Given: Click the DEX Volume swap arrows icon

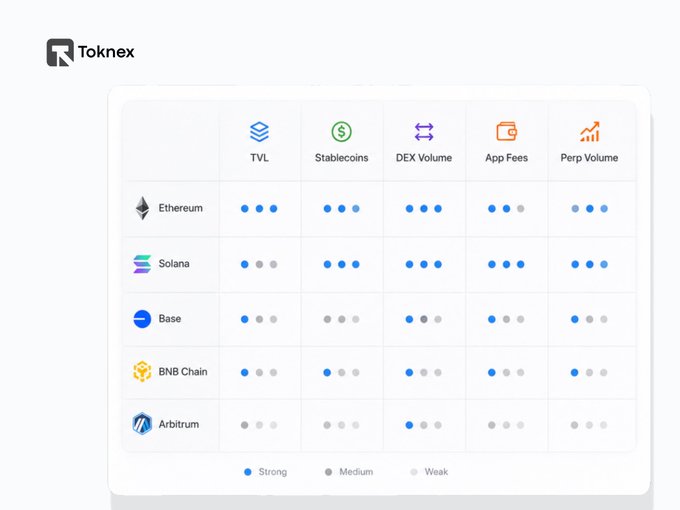Looking at the screenshot, I should pos(424,132).
